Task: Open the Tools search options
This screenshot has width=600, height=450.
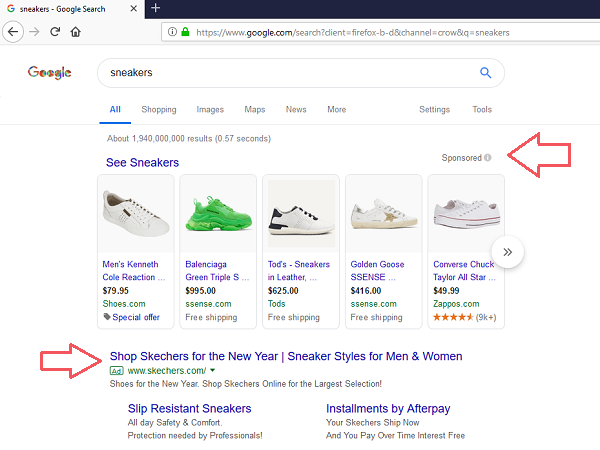Action: (x=482, y=109)
